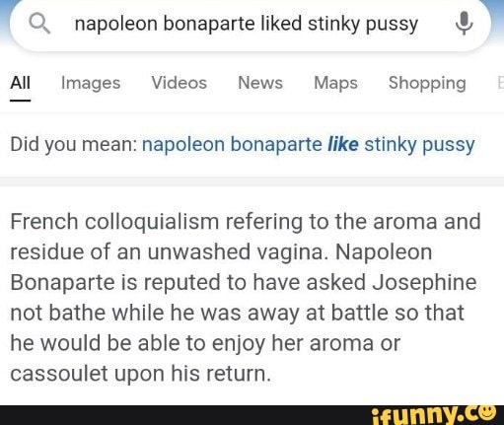Click the cut-off tab after Shopping
This screenshot has height=425, width=504.
(x=501, y=83)
